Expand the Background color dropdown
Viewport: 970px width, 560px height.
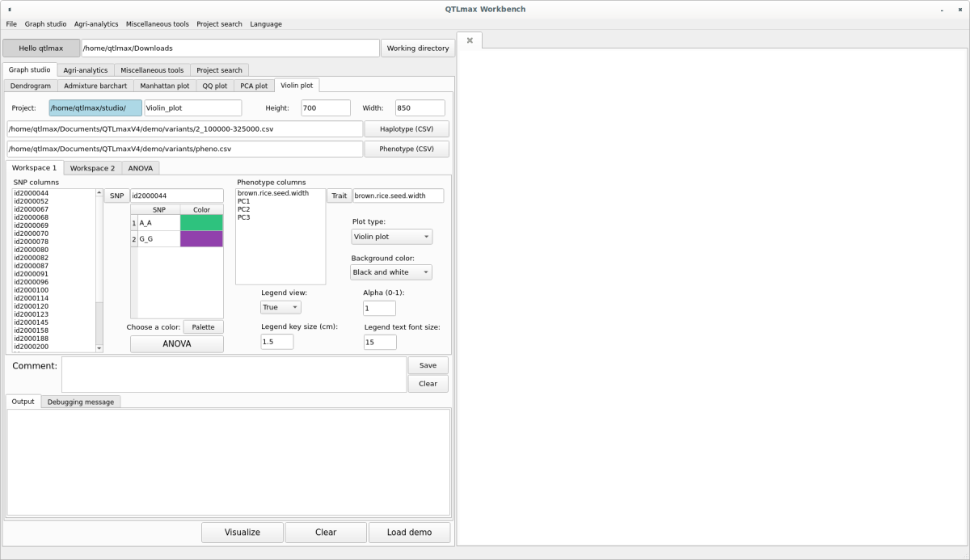391,272
